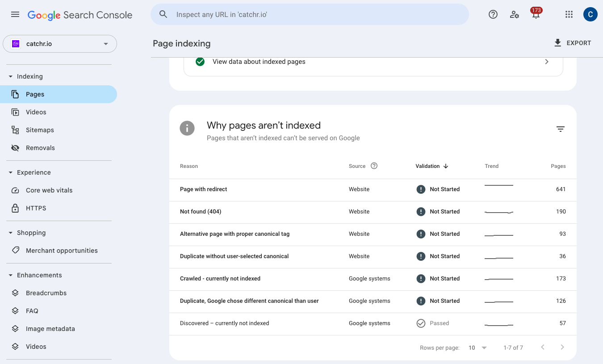The height and width of the screenshot is (364, 603).
Task: Click green check icon for indexed pages
Action: pyautogui.click(x=200, y=62)
